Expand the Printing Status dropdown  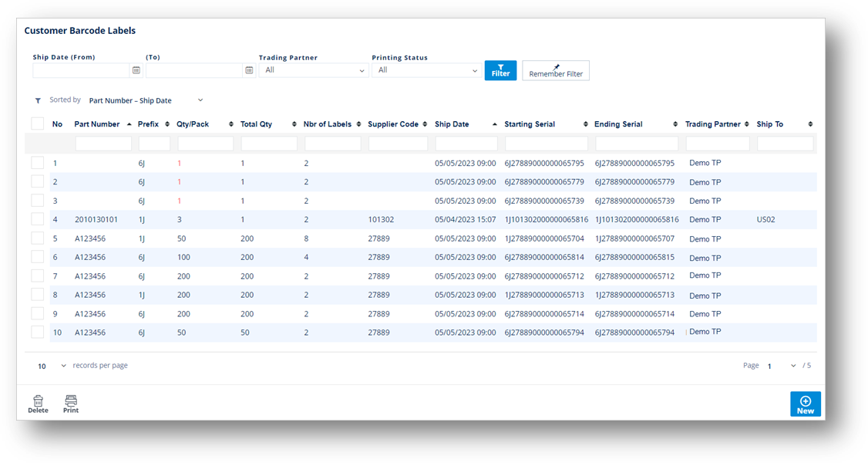pyautogui.click(x=426, y=69)
